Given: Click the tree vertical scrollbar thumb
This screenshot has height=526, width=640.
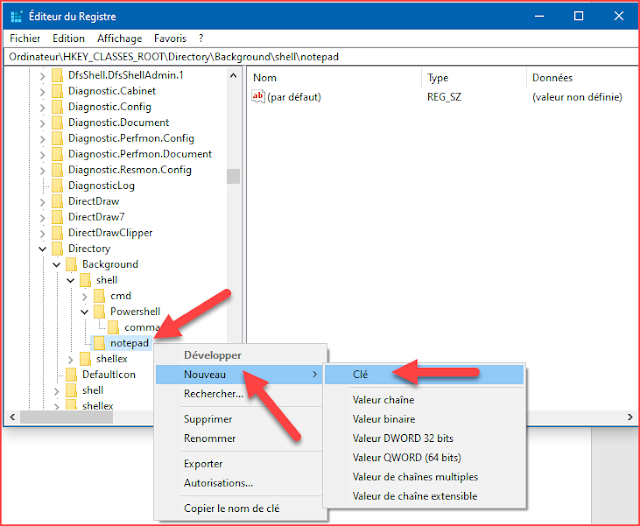Looking at the screenshot, I should (x=233, y=176).
